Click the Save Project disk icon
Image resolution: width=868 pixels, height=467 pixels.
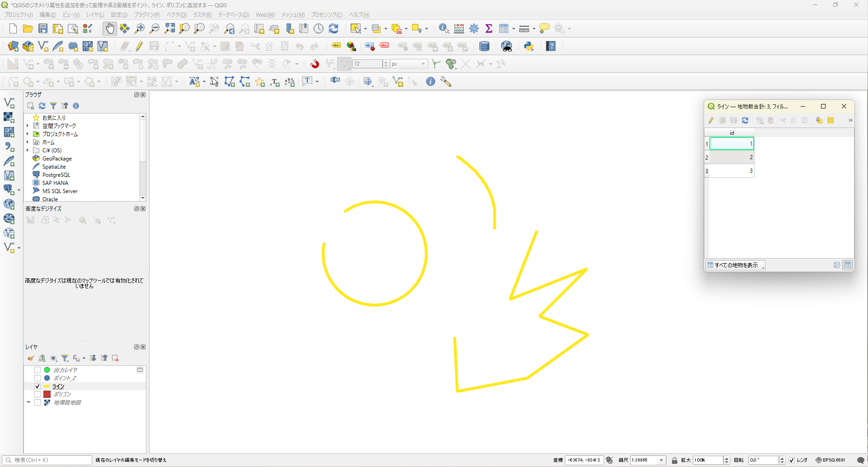tap(43, 28)
